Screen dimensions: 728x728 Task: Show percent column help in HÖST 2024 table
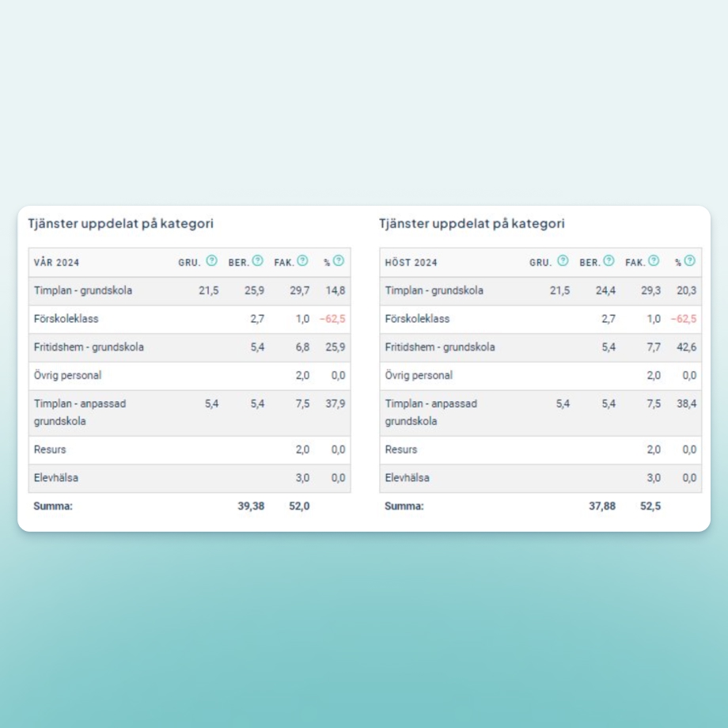[690, 261]
